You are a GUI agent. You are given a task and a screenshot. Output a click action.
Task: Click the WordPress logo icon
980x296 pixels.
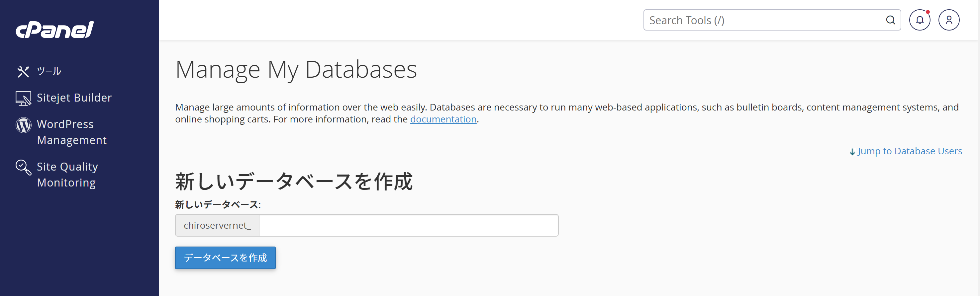click(x=23, y=125)
